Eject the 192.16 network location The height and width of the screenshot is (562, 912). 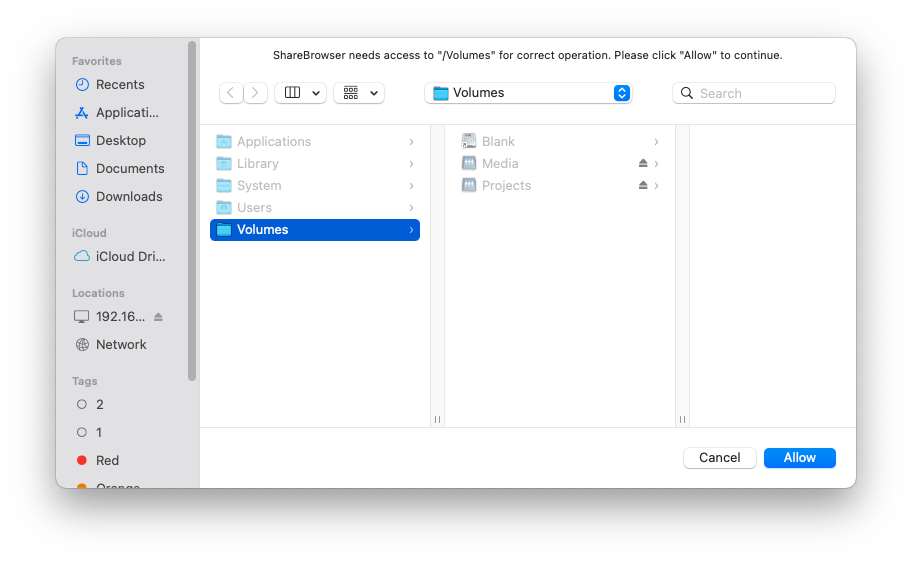point(158,317)
